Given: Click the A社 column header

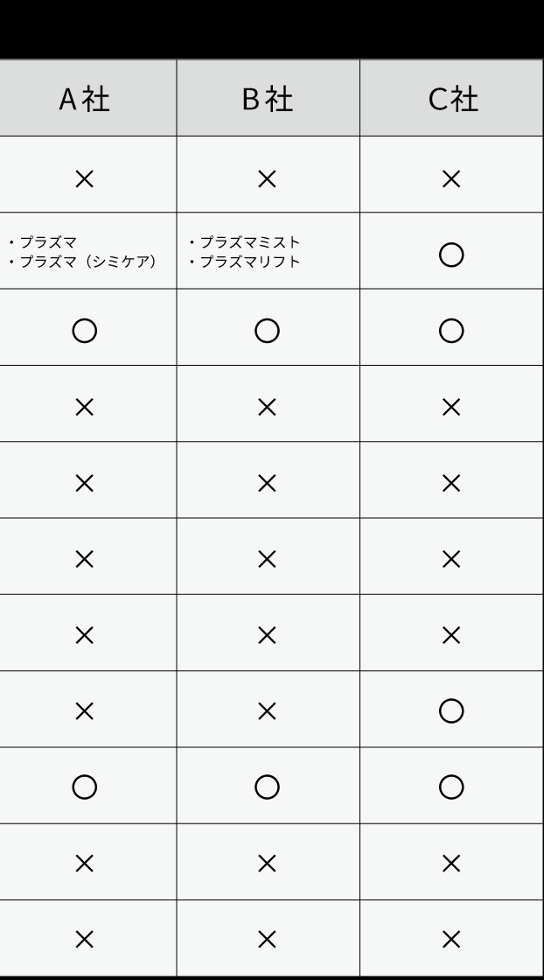Looking at the screenshot, I should click(x=84, y=100).
